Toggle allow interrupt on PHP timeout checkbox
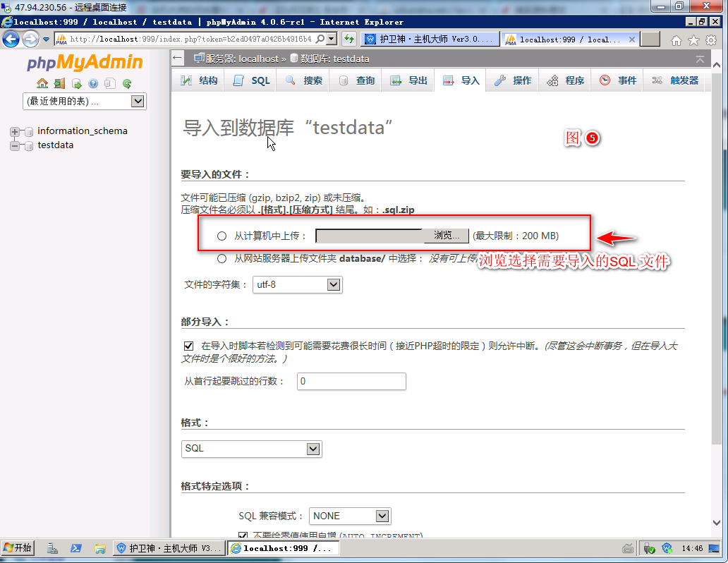This screenshot has width=728, height=563. click(x=188, y=346)
